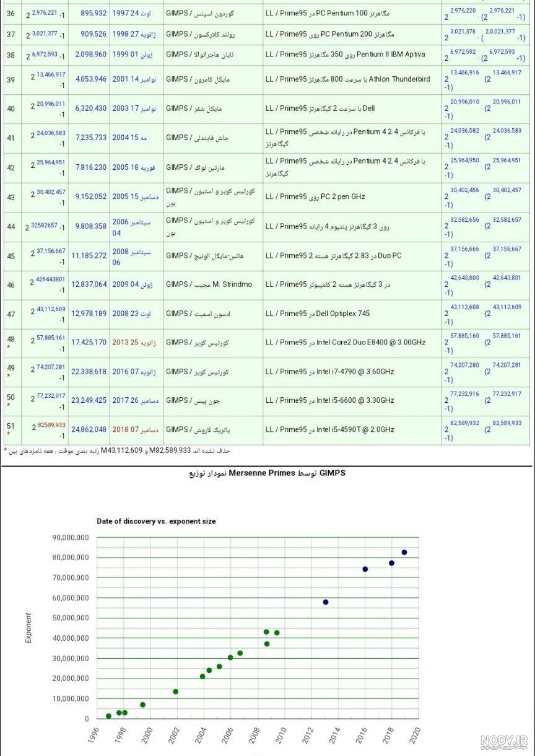This screenshot has width=535, height=756.
Task: Click the Intel i5-6600 @ 3.30GHz cell
Action: pos(352,400)
